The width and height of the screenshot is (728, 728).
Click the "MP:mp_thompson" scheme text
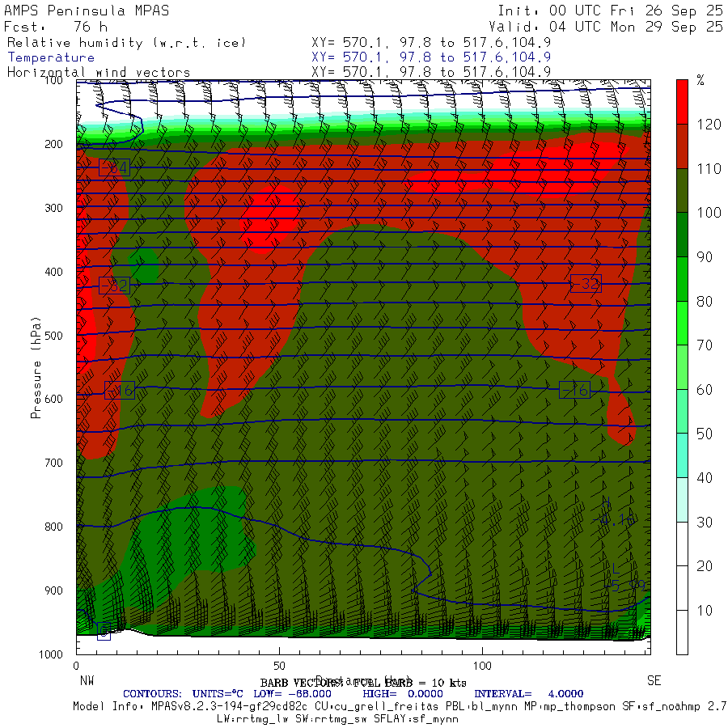[x=569, y=706]
